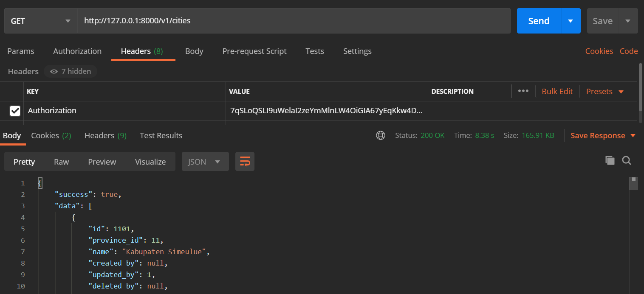Screen dimensions: 644x294
Task: Switch to the Raw response view
Action: [61, 161]
